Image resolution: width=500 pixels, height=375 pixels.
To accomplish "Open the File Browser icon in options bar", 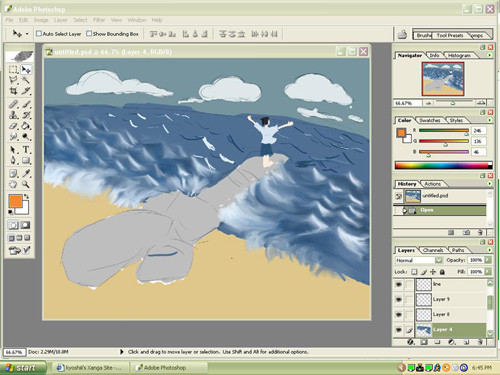I will coord(402,34).
